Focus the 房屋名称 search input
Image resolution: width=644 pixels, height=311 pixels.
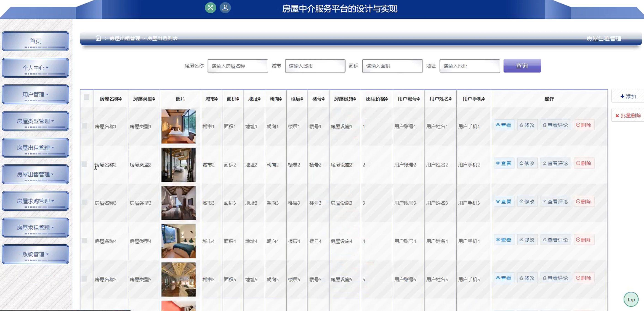tap(238, 66)
